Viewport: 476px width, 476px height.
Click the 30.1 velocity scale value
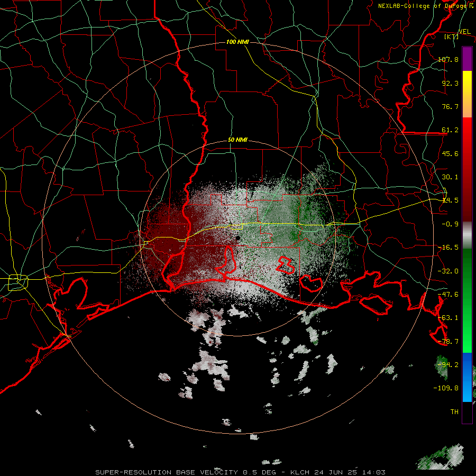pyautogui.click(x=450, y=177)
